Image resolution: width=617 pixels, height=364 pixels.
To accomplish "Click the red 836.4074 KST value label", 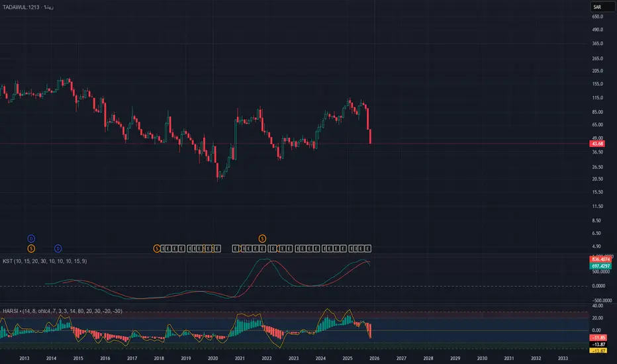I will tap(600, 259).
